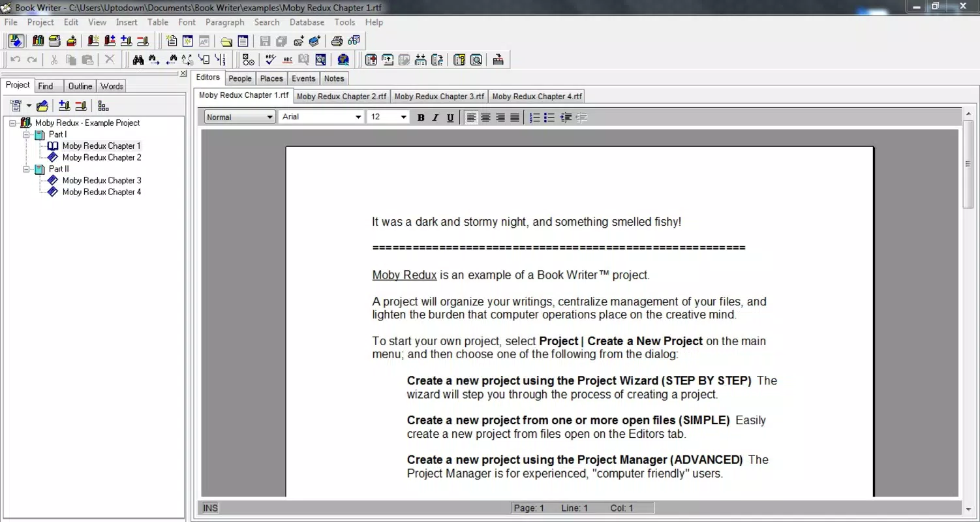The image size is (980, 522).
Task: Switch to the Outline tab
Action: pos(80,86)
